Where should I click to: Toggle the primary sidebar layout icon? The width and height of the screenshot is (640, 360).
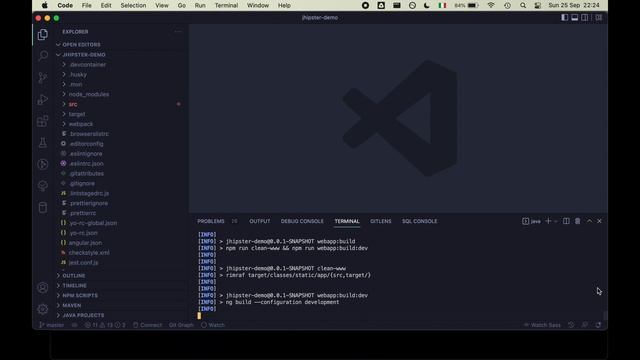point(564,18)
